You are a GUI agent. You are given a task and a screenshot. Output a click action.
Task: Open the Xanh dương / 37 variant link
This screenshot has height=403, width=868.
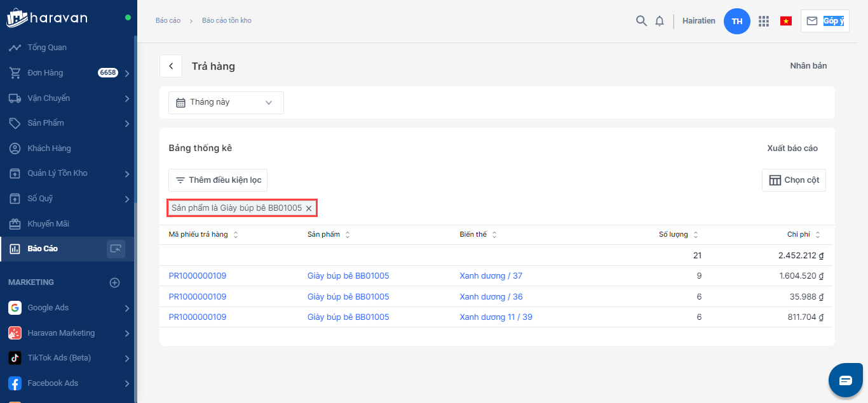(491, 276)
